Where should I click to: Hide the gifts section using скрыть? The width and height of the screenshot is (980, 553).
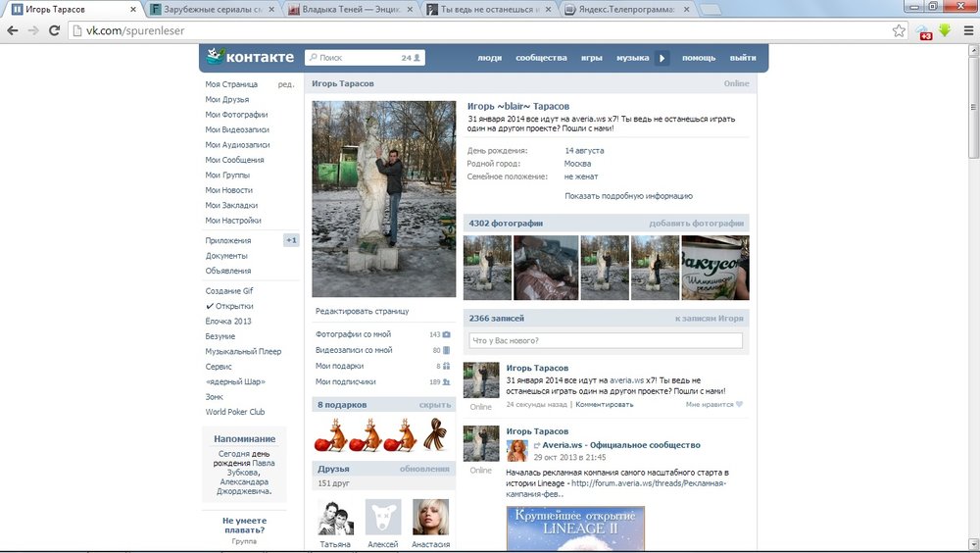coord(434,404)
